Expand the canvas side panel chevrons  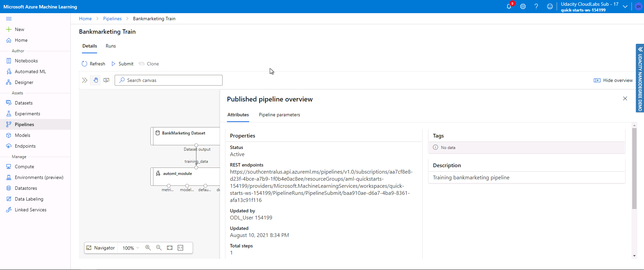tap(85, 80)
